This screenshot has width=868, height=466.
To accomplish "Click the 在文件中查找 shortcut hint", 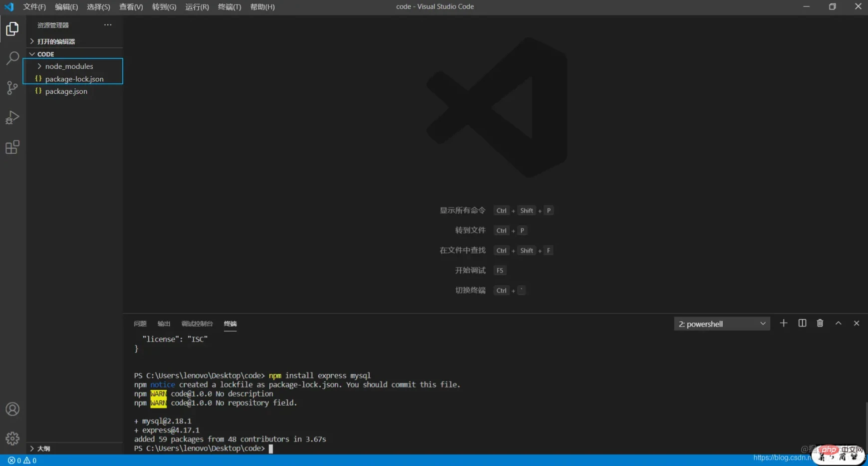I will tap(462, 250).
